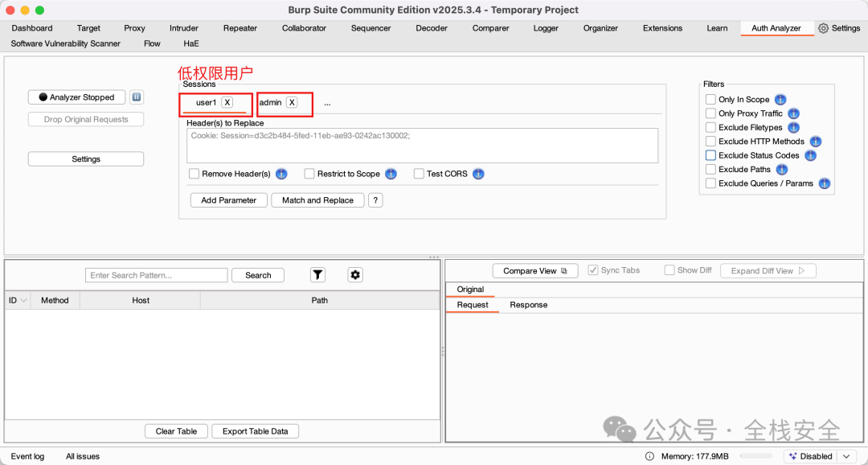Open info icon next to Test CORS
Image resolution: width=868 pixels, height=465 pixels.
click(x=478, y=174)
